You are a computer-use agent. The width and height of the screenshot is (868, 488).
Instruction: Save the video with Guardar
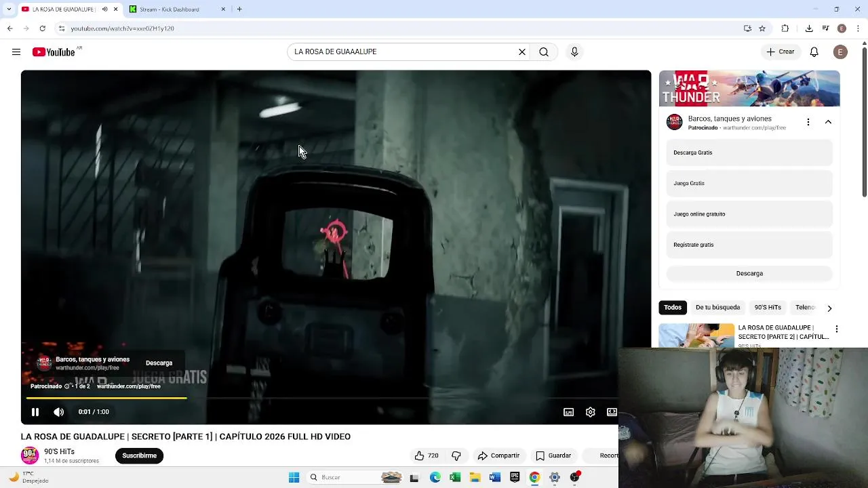pos(553,455)
